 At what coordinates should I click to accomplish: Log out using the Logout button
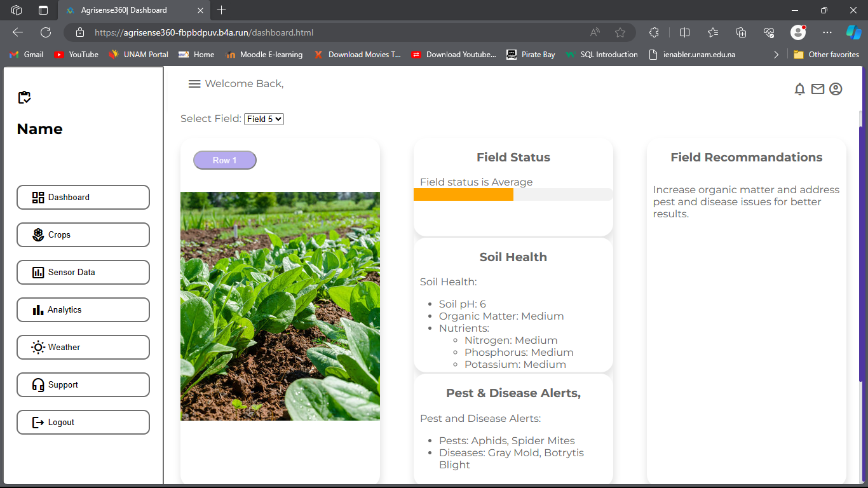(83, 422)
